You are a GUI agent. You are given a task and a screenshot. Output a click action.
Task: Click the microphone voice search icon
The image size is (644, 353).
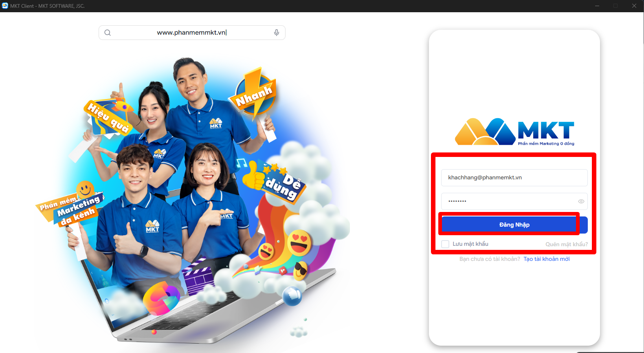click(277, 33)
